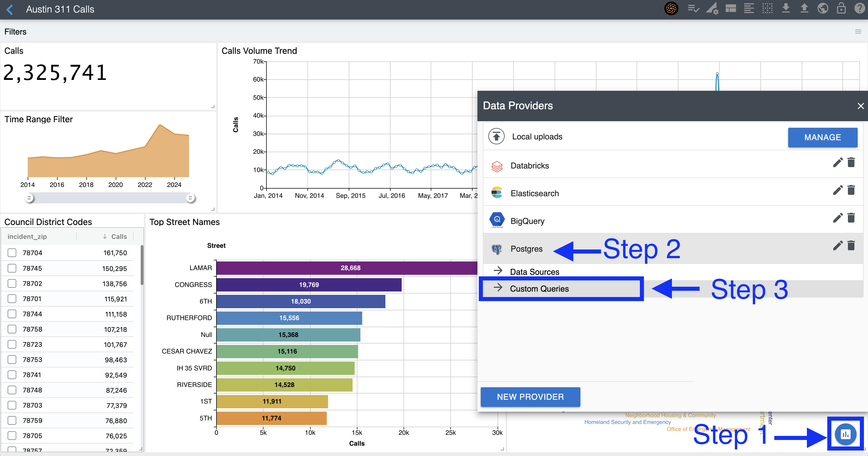
Task: Check the box for zip 78702
Action: click(12, 283)
